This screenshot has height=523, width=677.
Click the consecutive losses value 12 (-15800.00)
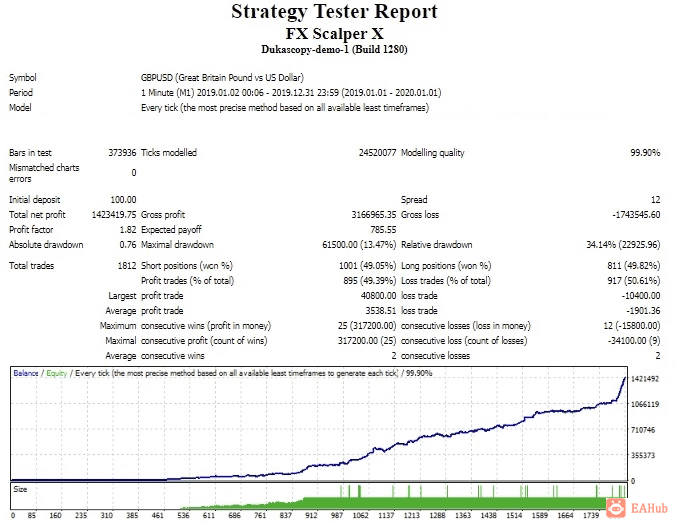click(x=632, y=326)
